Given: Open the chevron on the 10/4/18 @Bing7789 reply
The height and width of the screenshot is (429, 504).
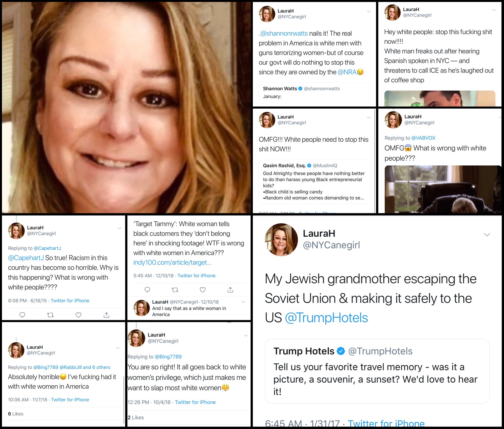Looking at the screenshot, I should coord(246,335).
